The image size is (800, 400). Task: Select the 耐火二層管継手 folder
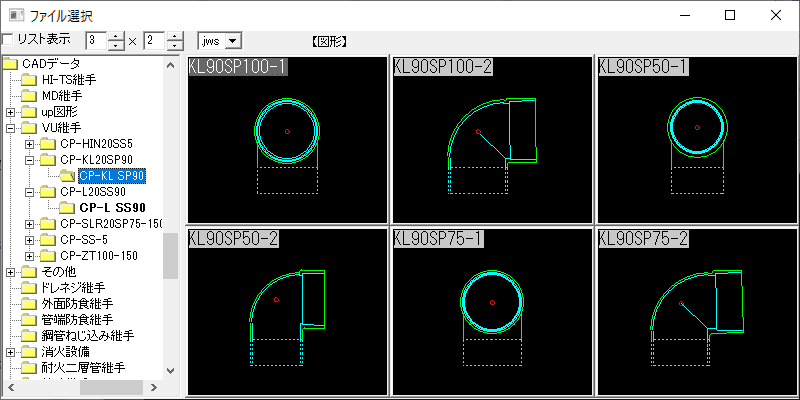(x=83, y=367)
